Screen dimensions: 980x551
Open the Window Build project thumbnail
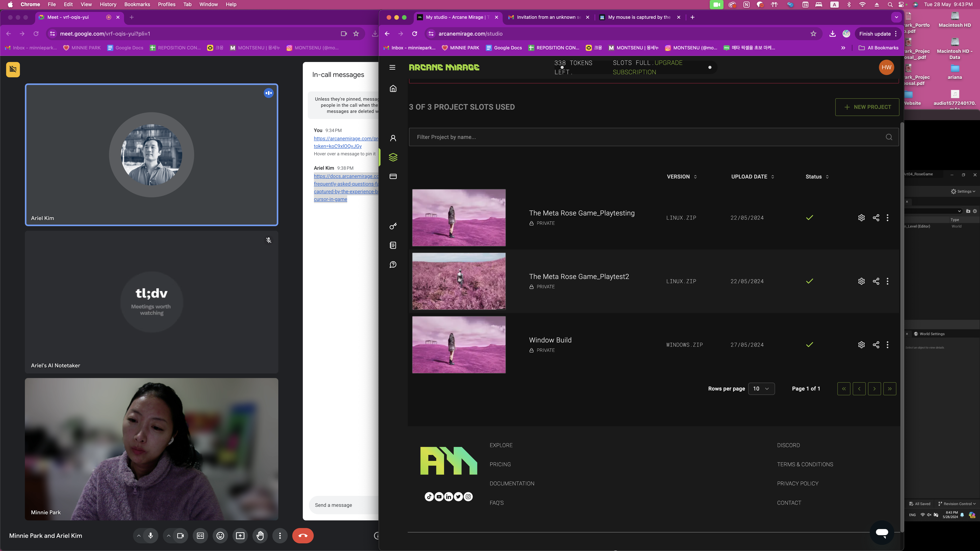[459, 345]
